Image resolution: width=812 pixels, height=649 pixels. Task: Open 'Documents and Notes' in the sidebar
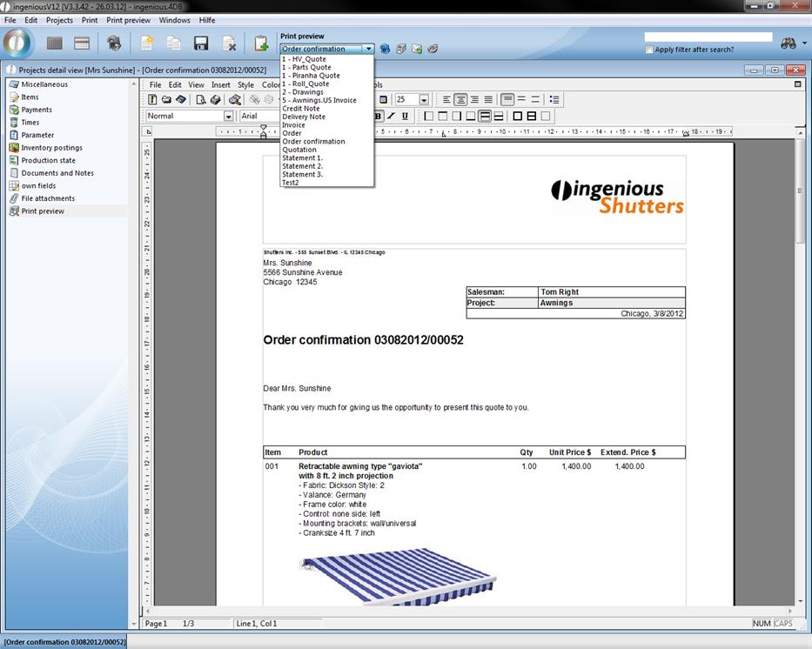point(57,173)
